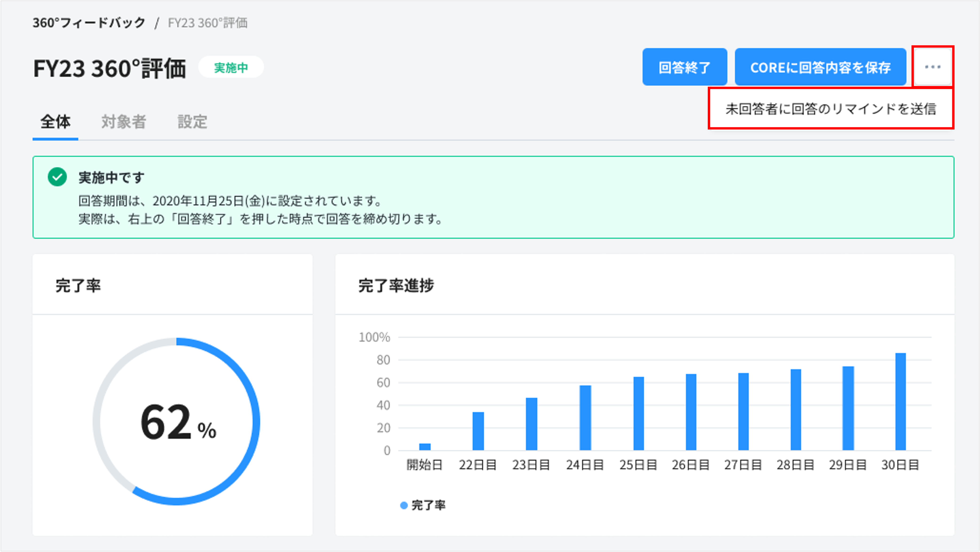Click the 完了率 legend dot
The width and height of the screenshot is (980, 552).
(x=404, y=505)
